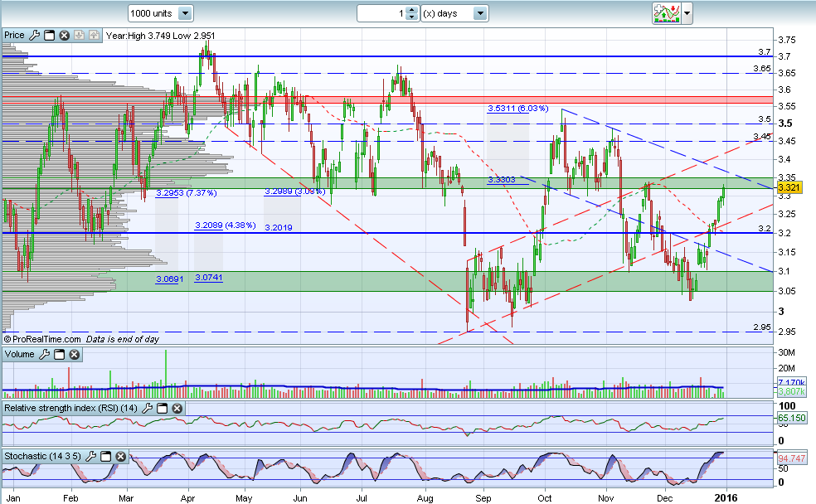Click the 3.0741 price label
The image size is (816, 504).
click(x=209, y=278)
